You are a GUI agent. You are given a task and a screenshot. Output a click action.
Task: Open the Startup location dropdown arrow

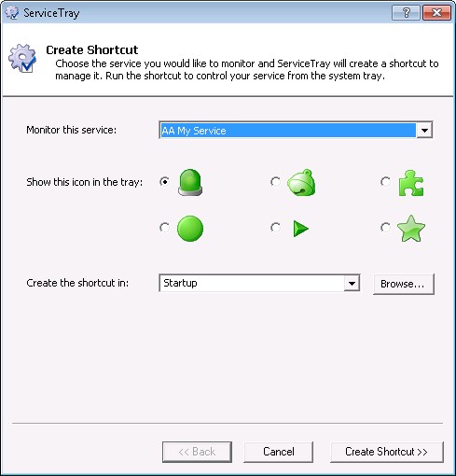pyautogui.click(x=352, y=283)
